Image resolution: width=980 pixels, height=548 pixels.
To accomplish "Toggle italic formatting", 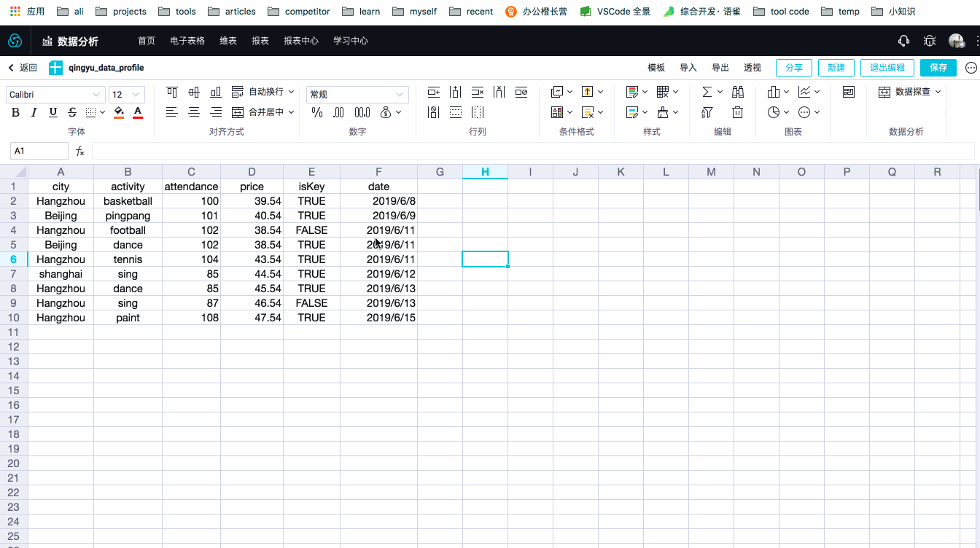I will 34,112.
